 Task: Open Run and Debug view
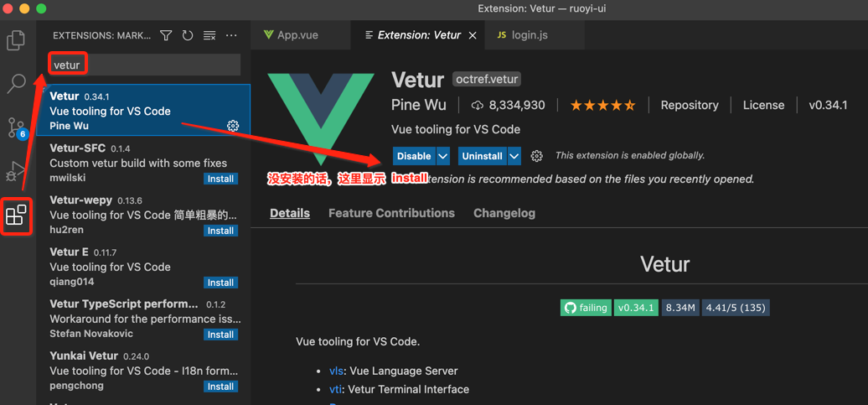tap(15, 172)
